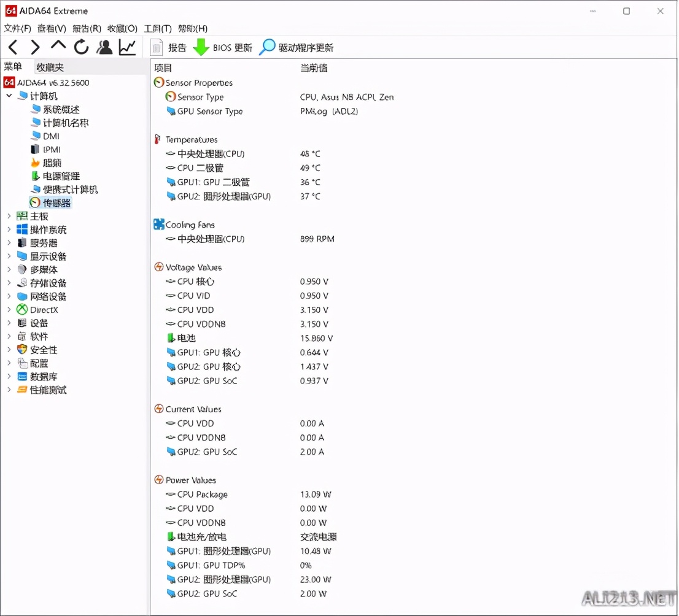Open the 收藏(O) menu
This screenshot has height=616, width=679.
[x=122, y=29]
